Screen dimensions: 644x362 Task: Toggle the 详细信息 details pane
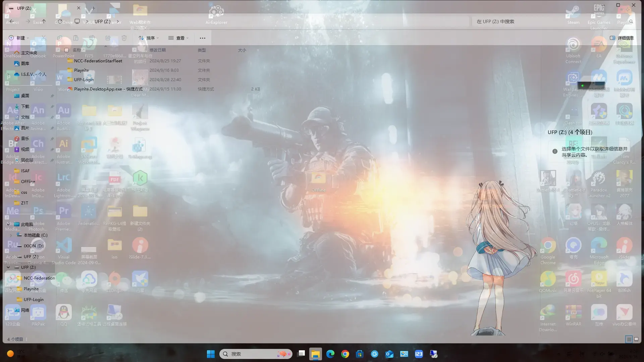click(x=622, y=38)
